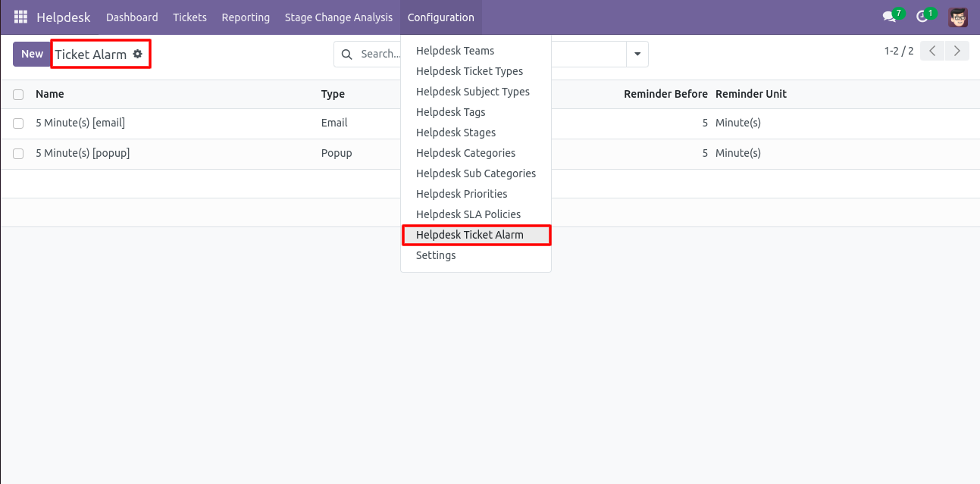Tick the select-all header checkbox
This screenshot has width=980, height=484.
point(18,95)
